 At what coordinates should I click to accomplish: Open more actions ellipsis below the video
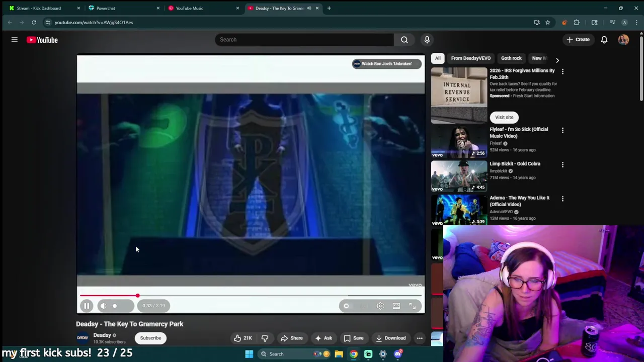(x=420, y=338)
